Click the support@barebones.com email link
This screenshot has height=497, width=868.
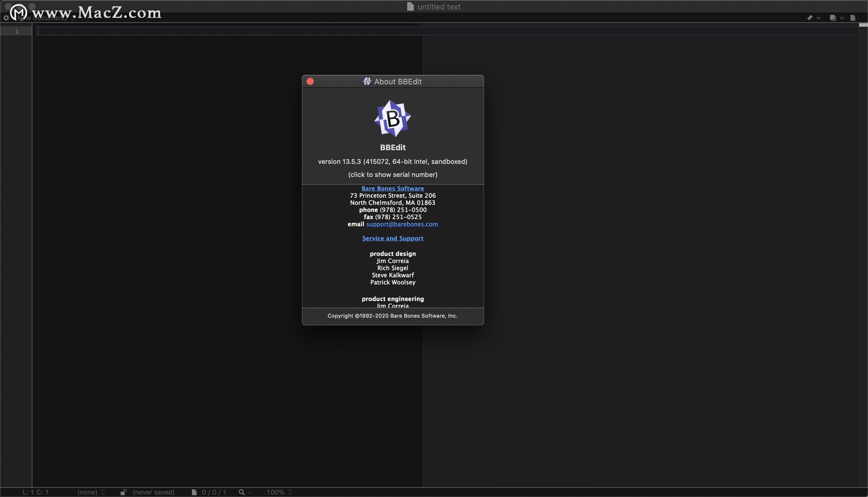tap(402, 224)
